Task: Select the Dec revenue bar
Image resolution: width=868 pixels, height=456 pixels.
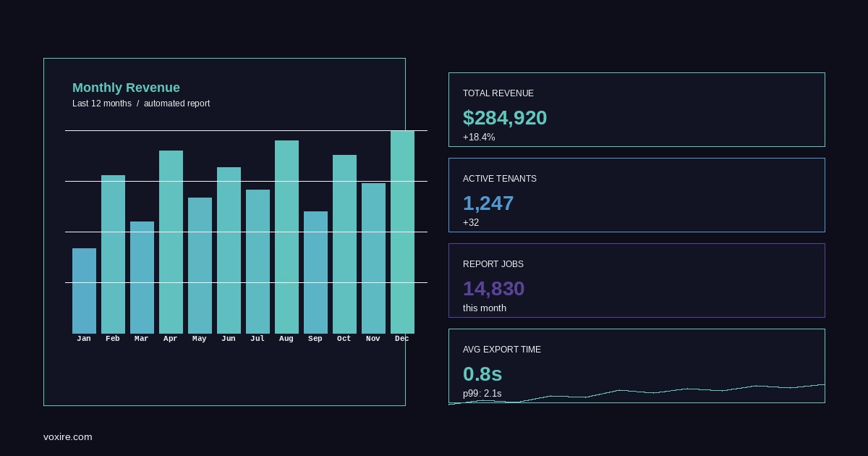Action: (402, 232)
